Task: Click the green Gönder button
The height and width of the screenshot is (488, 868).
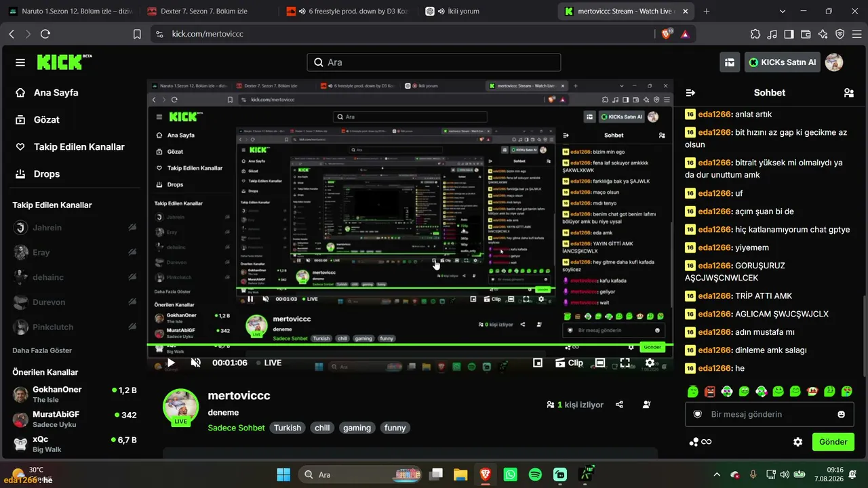Action: click(x=833, y=442)
